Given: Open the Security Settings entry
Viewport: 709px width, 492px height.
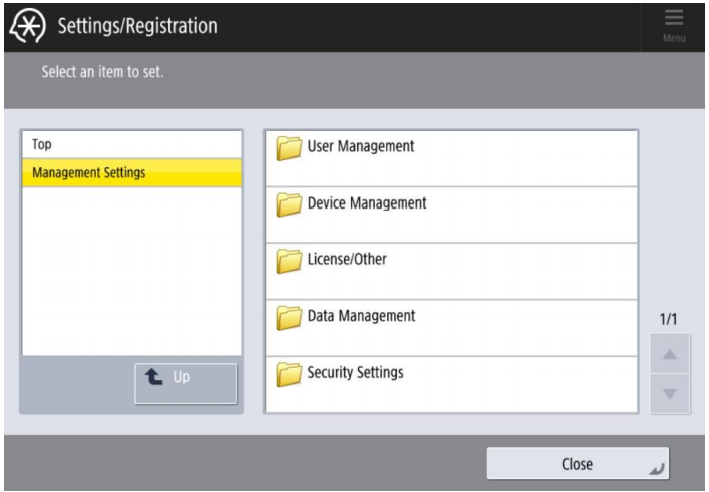Looking at the screenshot, I should (x=450, y=384).
